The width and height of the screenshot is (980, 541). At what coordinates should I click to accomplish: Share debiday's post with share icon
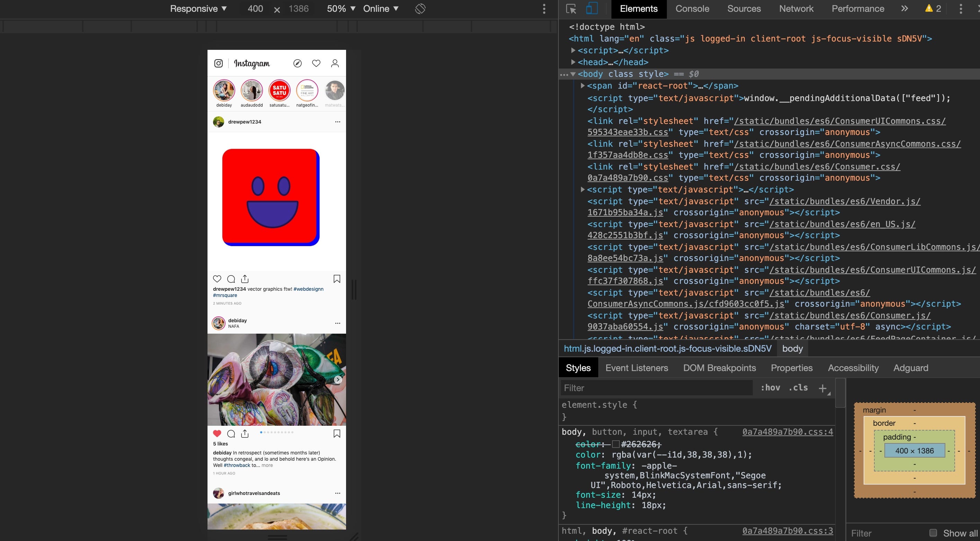[x=245, y=433]
